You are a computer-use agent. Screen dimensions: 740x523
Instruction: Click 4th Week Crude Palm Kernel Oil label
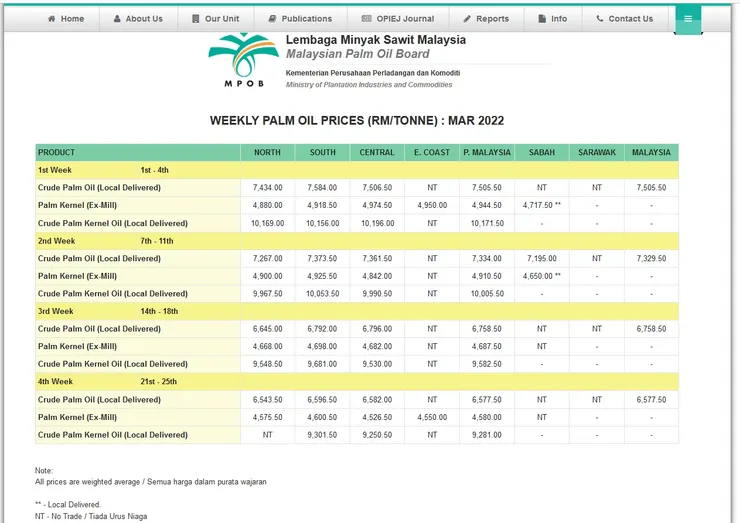[113, 435]
